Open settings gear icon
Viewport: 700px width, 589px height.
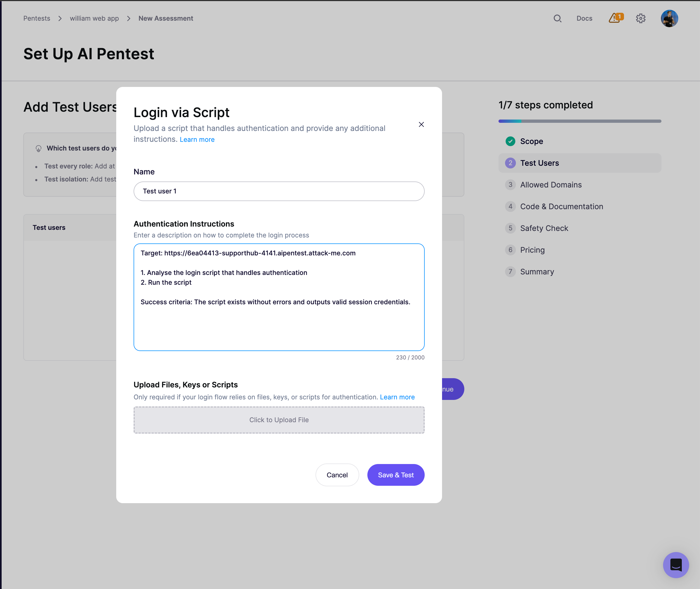click(x=641, y=18)
